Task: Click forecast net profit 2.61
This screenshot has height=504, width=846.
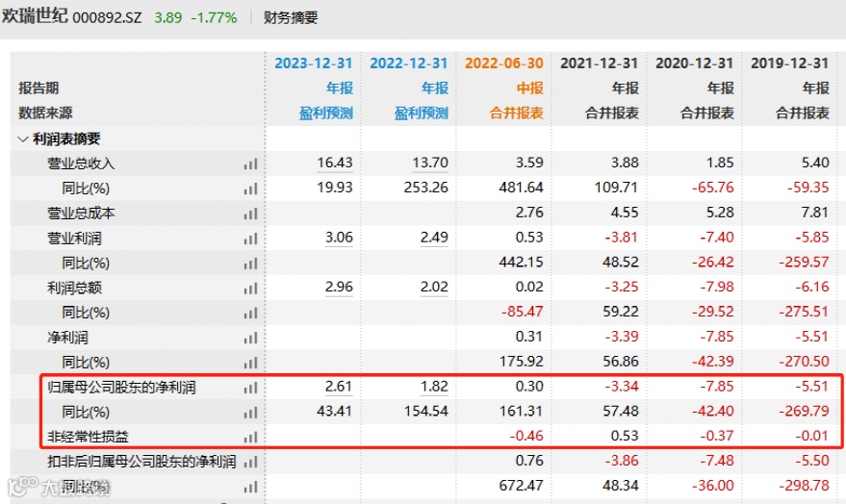Action: (339, 387)
